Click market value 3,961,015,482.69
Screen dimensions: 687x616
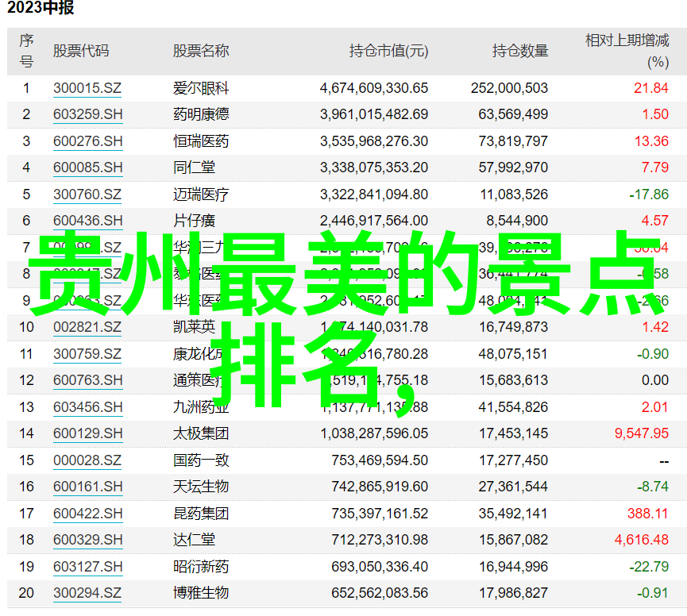(374, 115)
